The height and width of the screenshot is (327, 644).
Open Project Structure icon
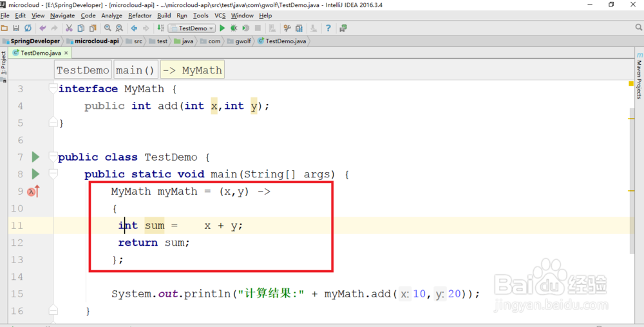coord(299,28)
